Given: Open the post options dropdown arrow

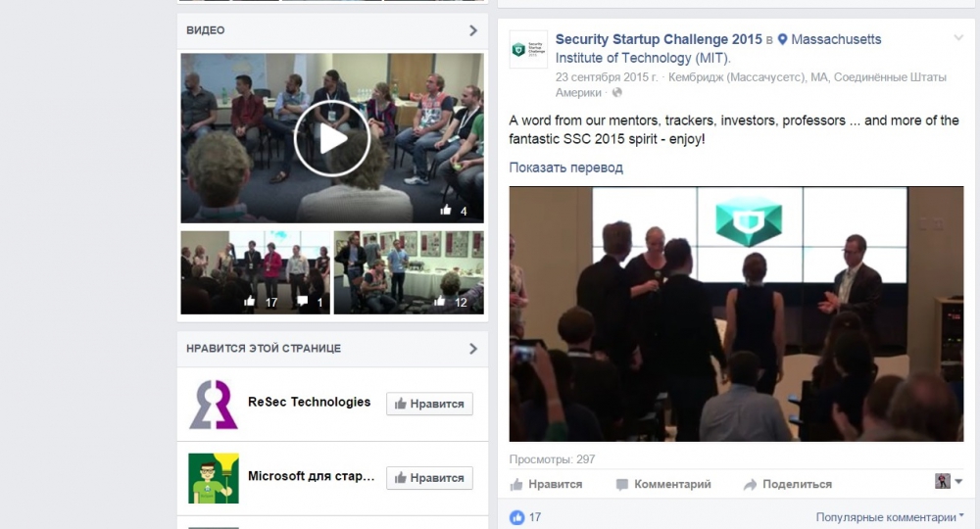Looking at the screenshot, I should 958,38.
